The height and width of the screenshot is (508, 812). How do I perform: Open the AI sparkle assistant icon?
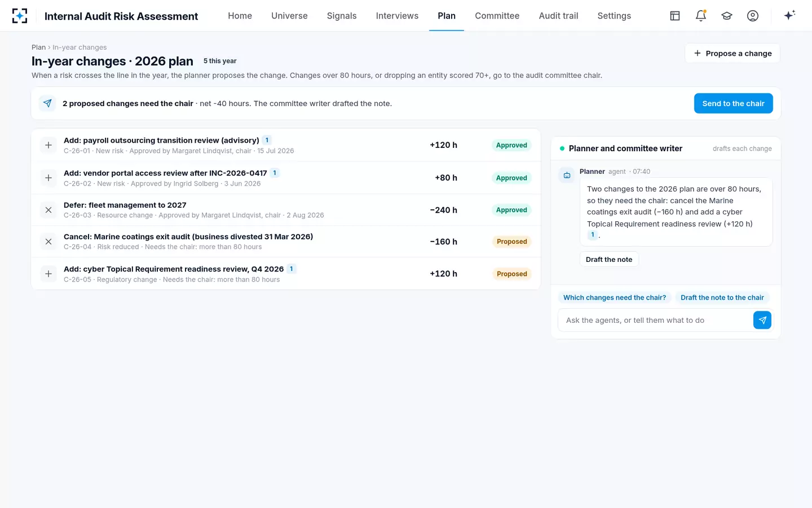pyautogui.click(x=789, y=15)
